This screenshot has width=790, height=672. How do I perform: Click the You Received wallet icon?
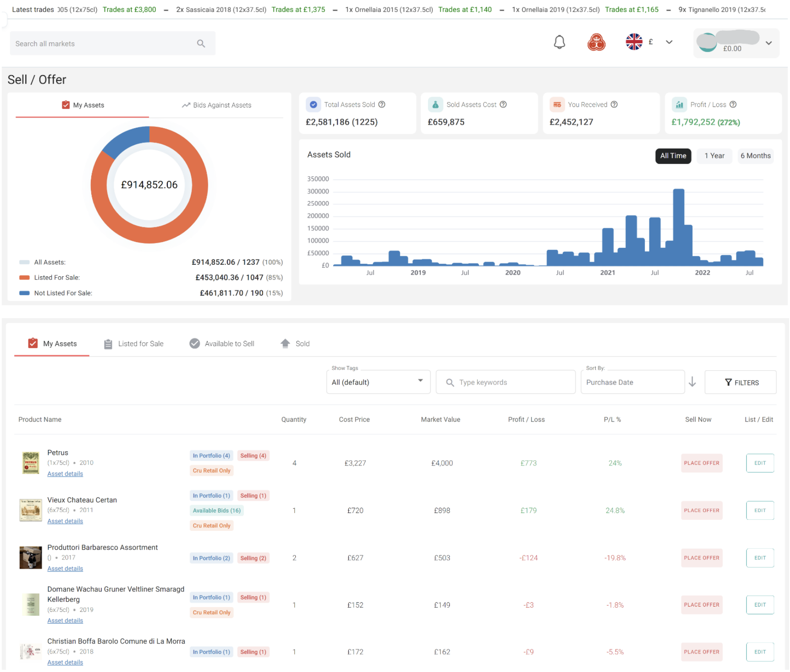557,105
